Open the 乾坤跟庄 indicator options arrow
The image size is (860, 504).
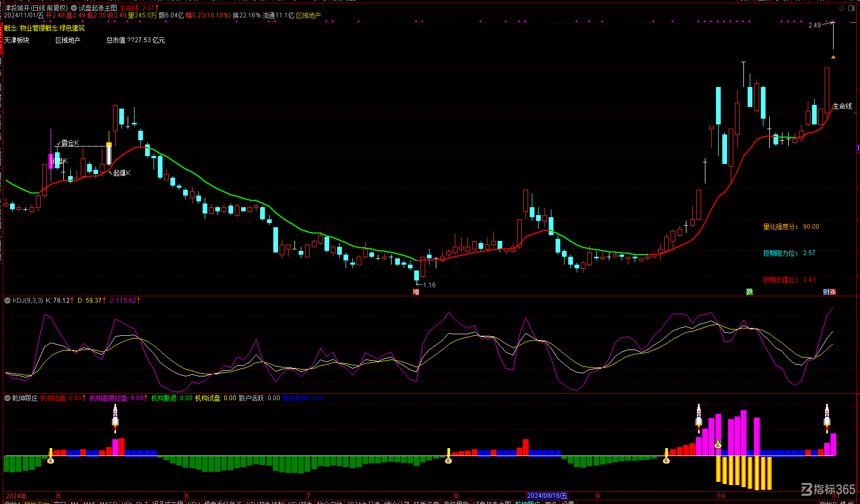click(x=7, y=398)
